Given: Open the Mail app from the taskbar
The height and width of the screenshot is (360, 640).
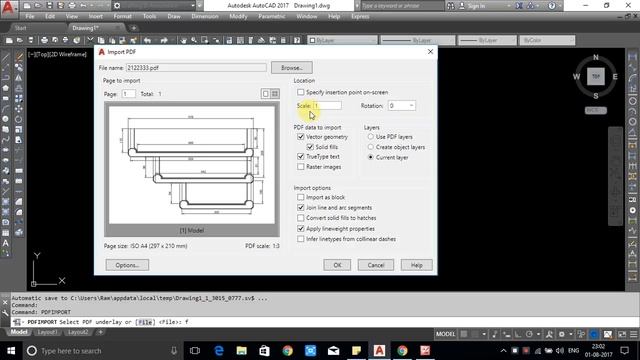Looking at the screenshot, I should (333, 350).
